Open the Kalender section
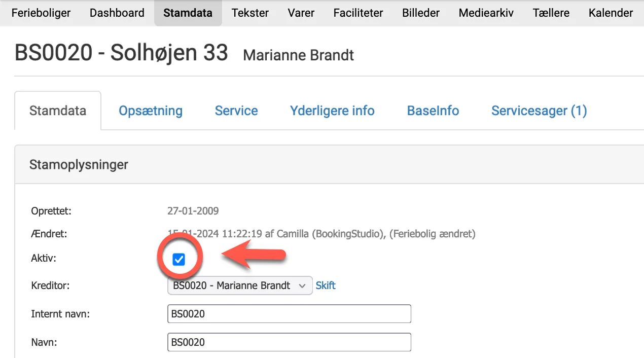 pos(611,13)
